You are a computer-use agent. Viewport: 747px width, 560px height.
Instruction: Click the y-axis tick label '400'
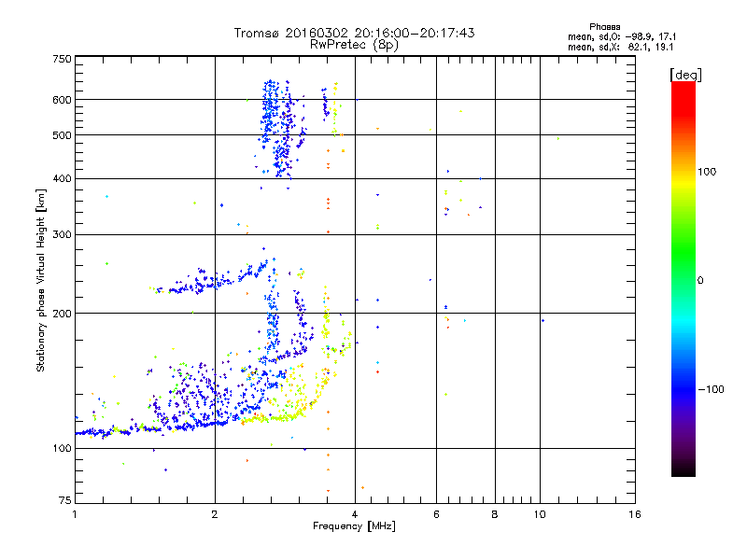pos(62,178)
